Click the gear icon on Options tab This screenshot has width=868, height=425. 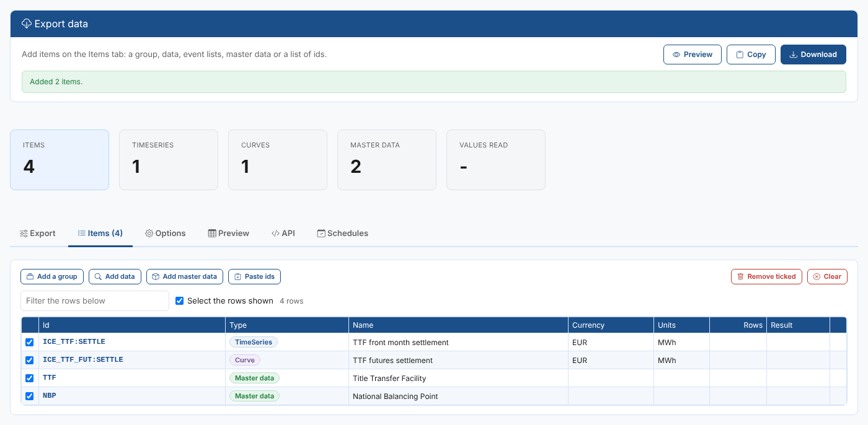pyautogui.click(x=149, y=234)
